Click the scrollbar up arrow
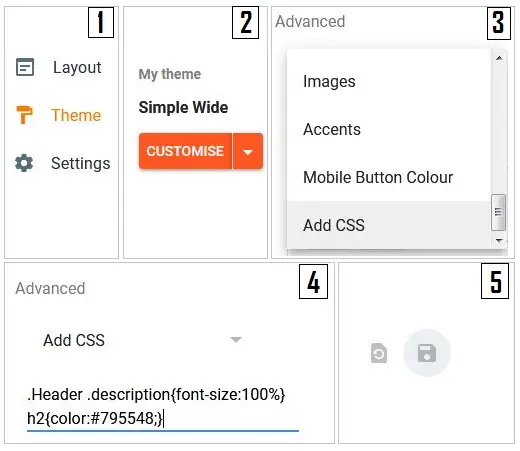Viewport: 520px width, 451px height. [499, 58]
